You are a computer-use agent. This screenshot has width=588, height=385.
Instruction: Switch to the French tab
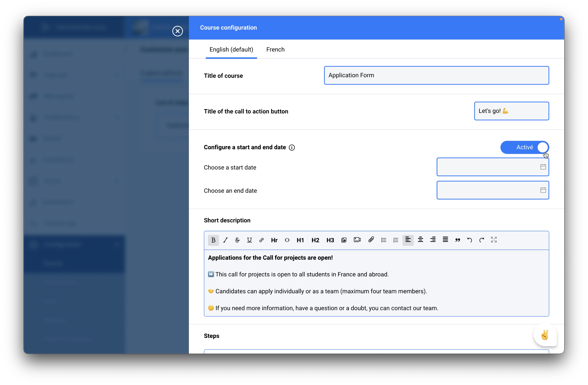pyautogui.click(x=275, y=49)
